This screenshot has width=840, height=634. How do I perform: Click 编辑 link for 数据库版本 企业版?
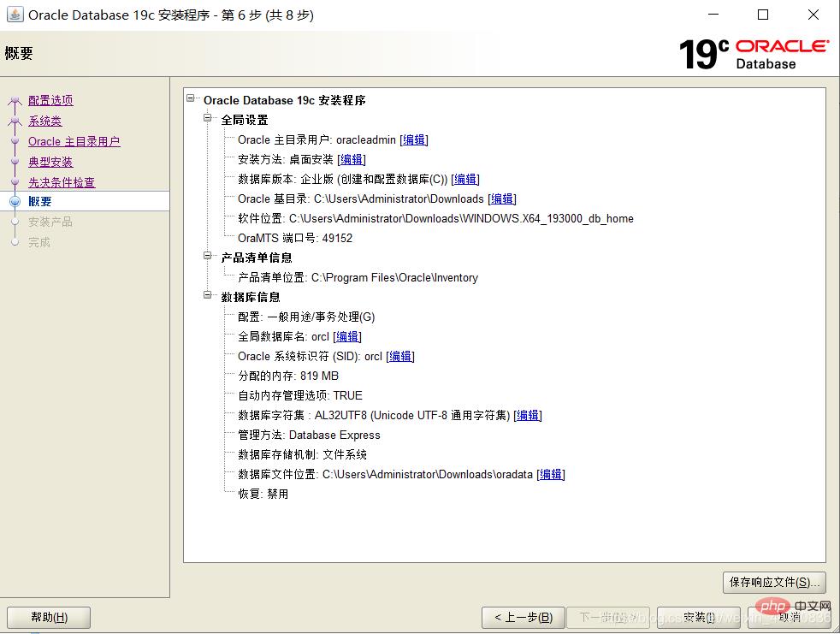[x=465, y=179]
